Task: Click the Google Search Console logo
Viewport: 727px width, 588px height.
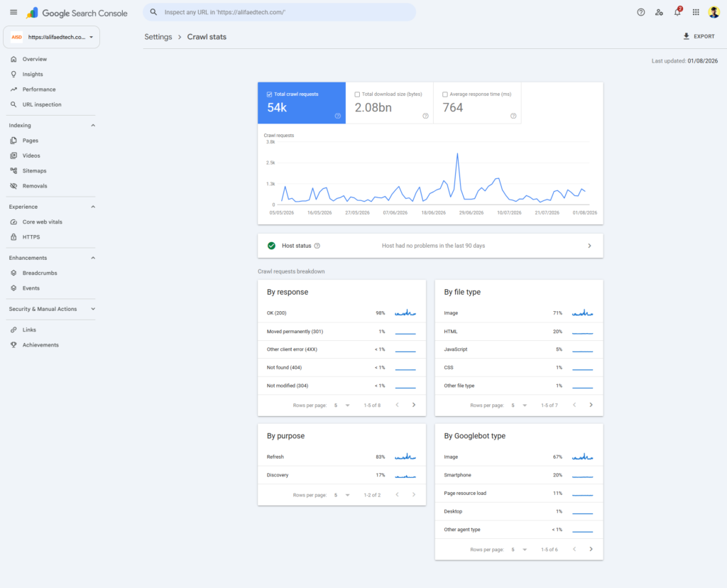Action: [77, 13]
